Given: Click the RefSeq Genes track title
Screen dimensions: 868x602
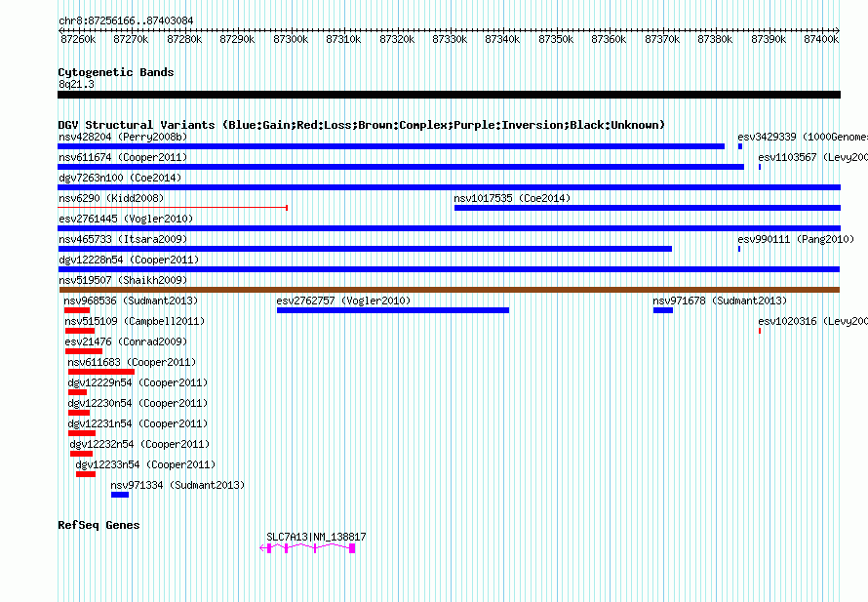Looking at the screenshot, I should point(99,525).
